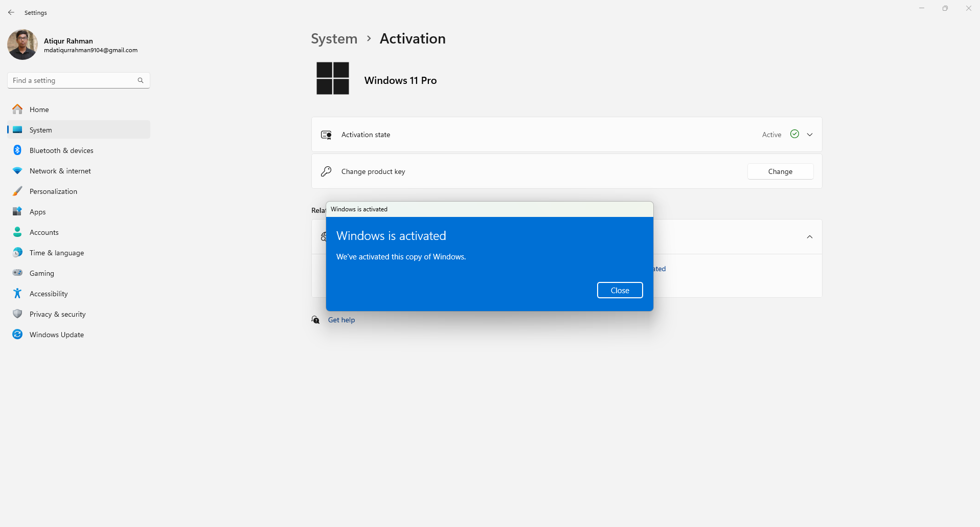Click the Personalization paintbrush icon
Viewport: 980px width, 527px height.
17,191
